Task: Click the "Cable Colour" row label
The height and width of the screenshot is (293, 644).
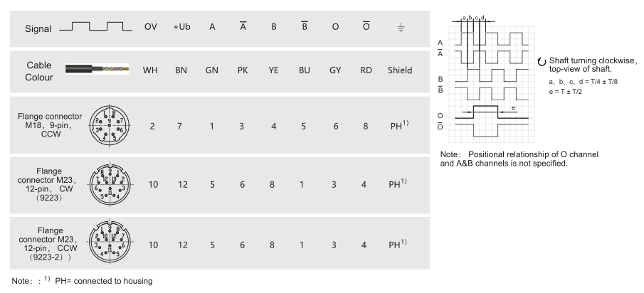Action: coord(42,70)
